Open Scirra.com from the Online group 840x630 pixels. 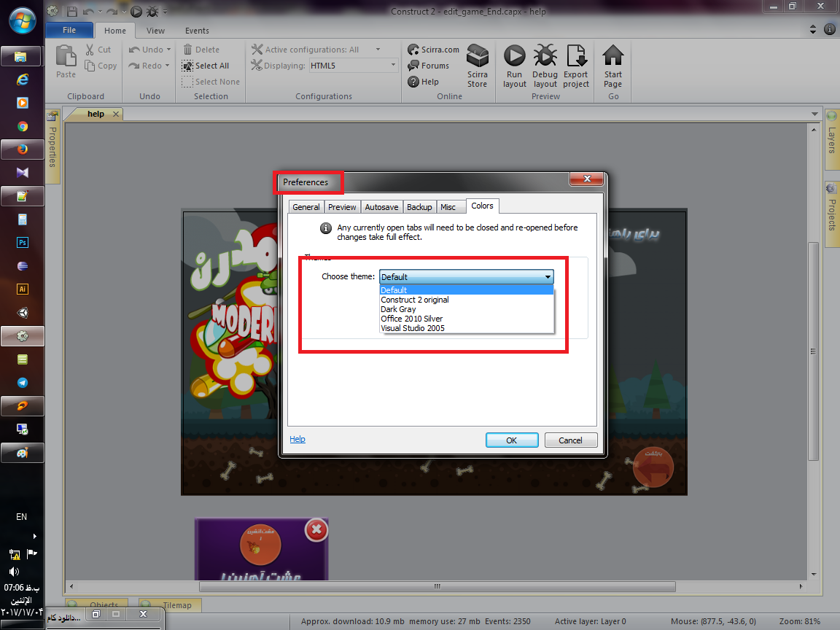tap(433, 50)
